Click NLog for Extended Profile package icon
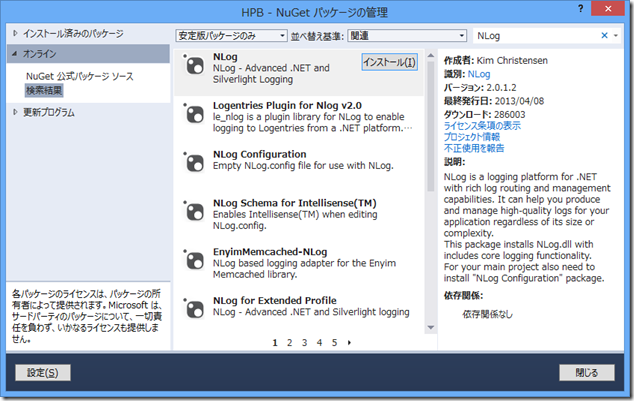Viewport: 634px width, 401px height. [194, 309]
